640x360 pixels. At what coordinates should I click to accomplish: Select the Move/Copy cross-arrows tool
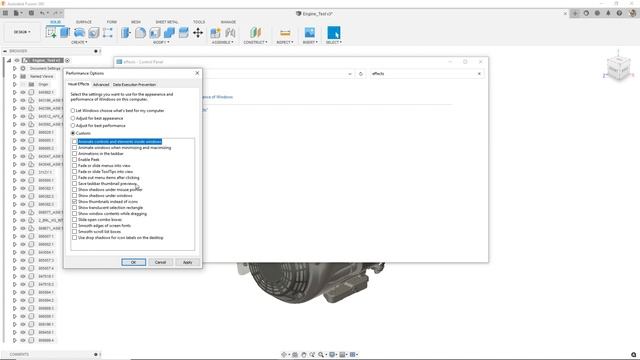point(198,32)
